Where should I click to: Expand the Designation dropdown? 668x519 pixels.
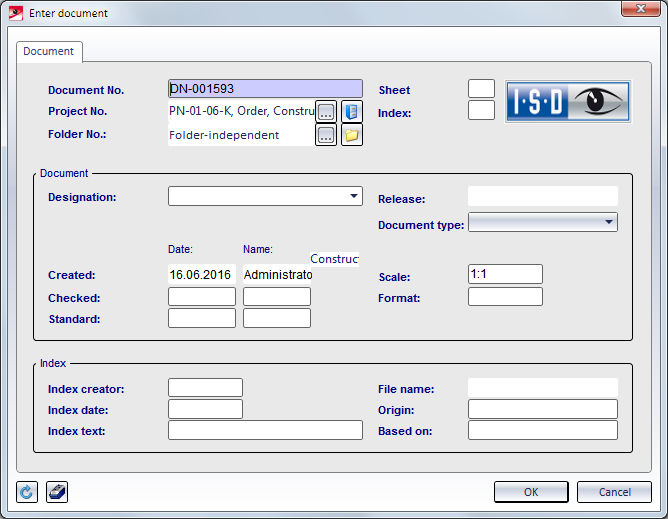click(265, 196)
